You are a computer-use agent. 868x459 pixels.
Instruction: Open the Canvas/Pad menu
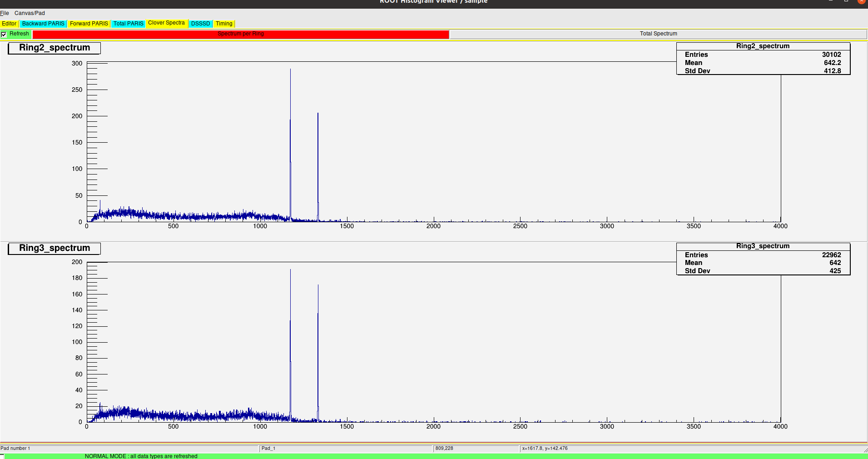pyautogui.click(x=30, y=13)
